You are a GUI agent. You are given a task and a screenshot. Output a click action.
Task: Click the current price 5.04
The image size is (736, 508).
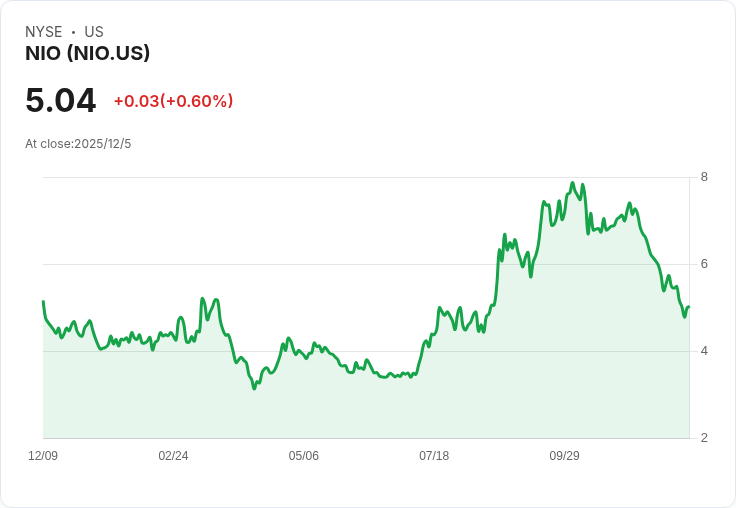point(61,101)
